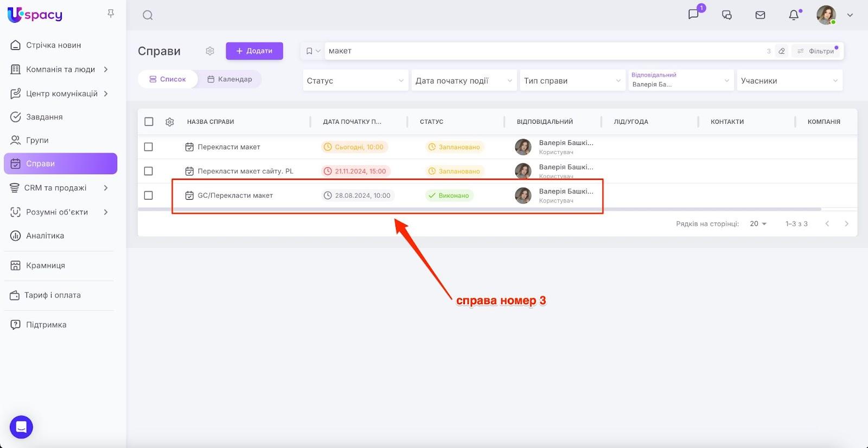868x448 pixels.
Task: Click the ВІДПОВІДАЛЬНИЙ column header
Action: click(545, 122)
